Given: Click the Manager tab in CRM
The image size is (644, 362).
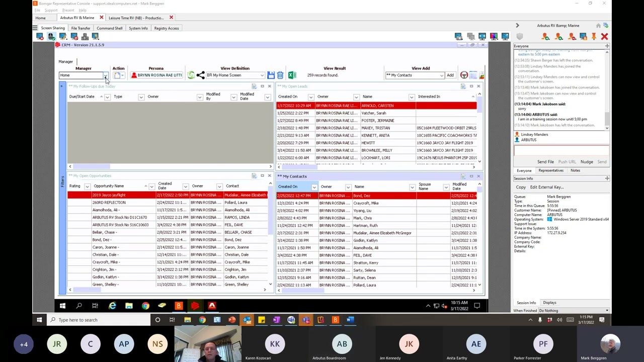Looking at the screenshot, I should click(x=65, y=62).
